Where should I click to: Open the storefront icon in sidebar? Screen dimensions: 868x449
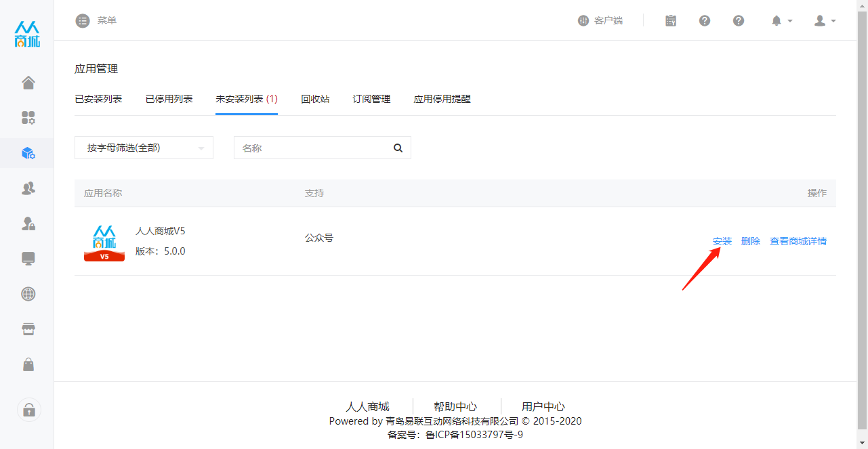coord(28,329)
